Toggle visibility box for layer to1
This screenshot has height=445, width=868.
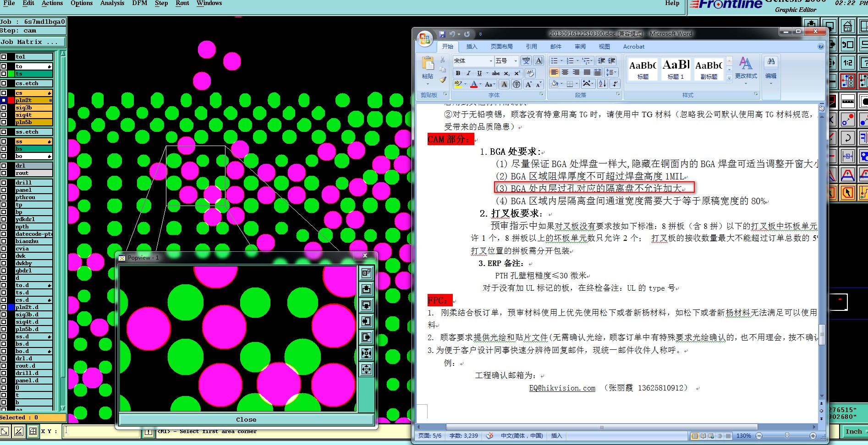pyautogui.click(x=4, y=57)
